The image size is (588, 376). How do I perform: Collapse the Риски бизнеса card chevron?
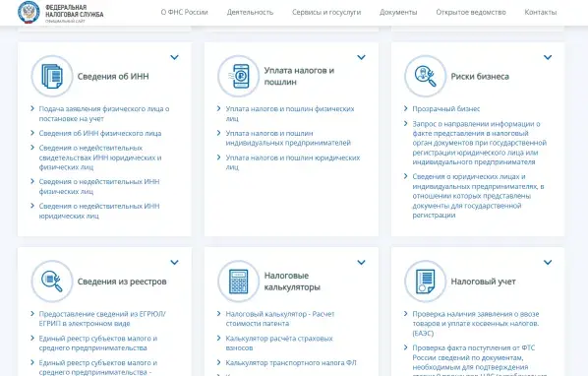[548, 57]
